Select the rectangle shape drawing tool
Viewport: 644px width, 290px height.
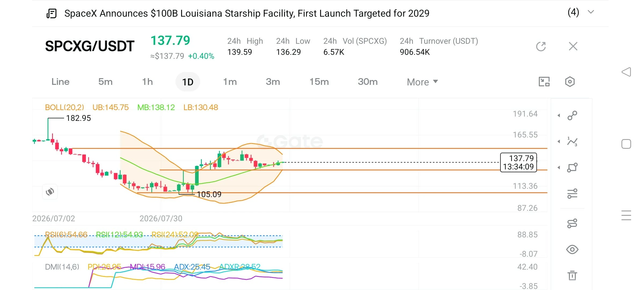tap(572, 168)
